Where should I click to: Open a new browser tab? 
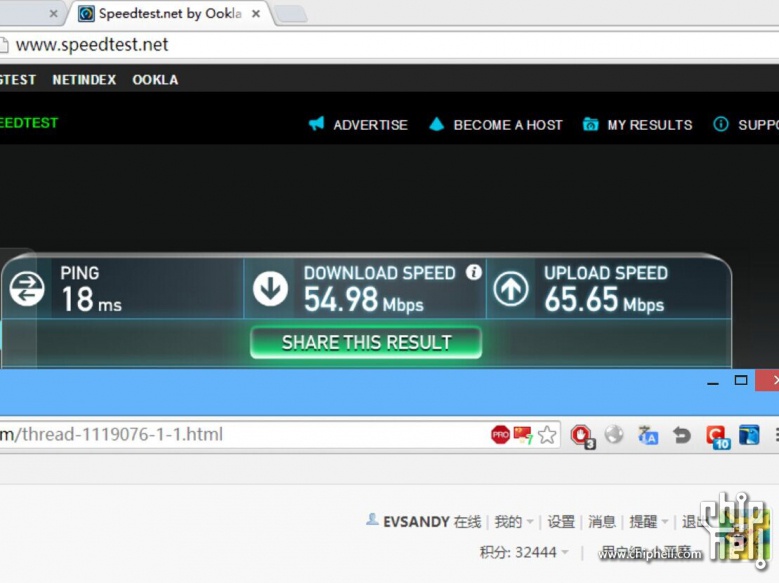(x=291, y=14)
